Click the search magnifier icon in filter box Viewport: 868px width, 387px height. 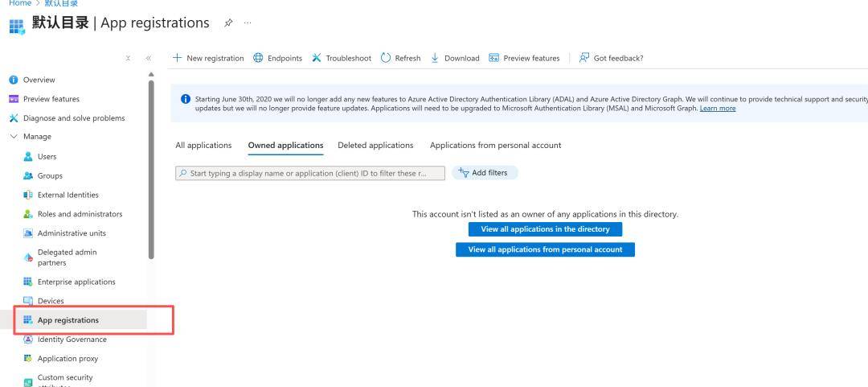coord(183,173)
